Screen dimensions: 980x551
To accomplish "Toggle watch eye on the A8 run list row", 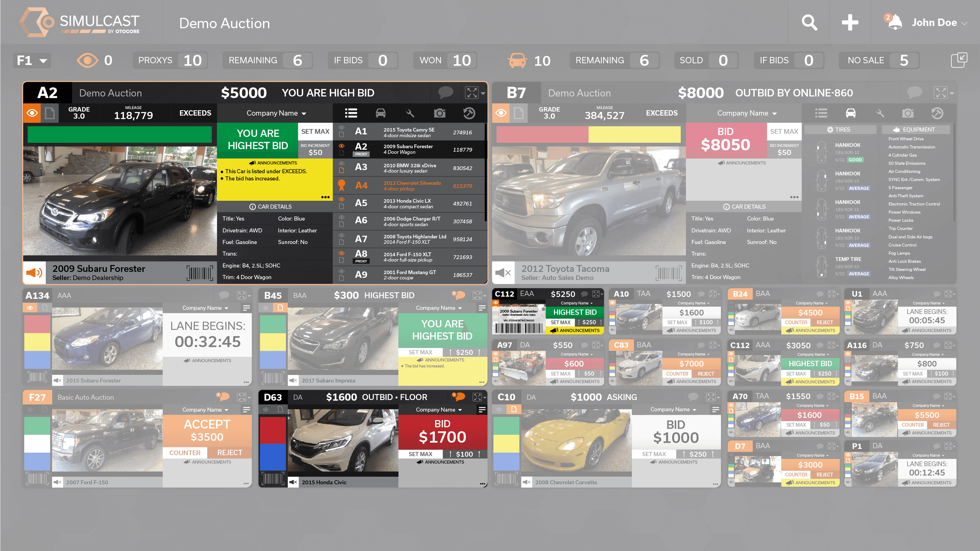I will [342, 253].
